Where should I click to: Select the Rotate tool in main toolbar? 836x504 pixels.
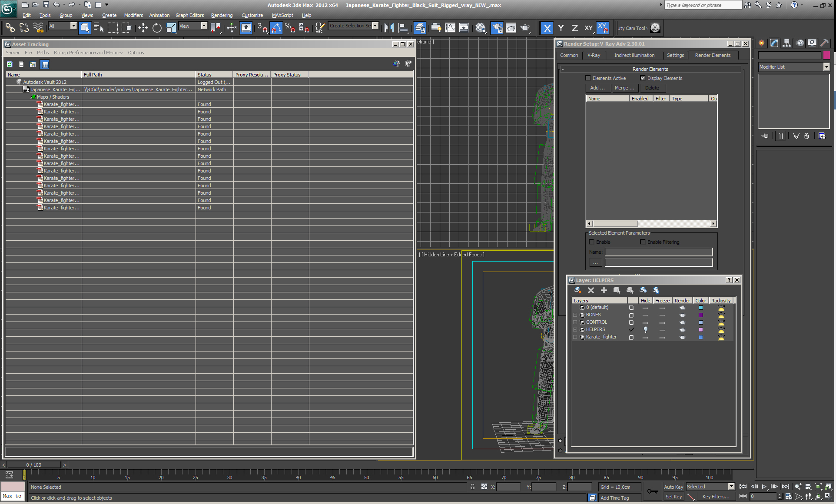157,28
